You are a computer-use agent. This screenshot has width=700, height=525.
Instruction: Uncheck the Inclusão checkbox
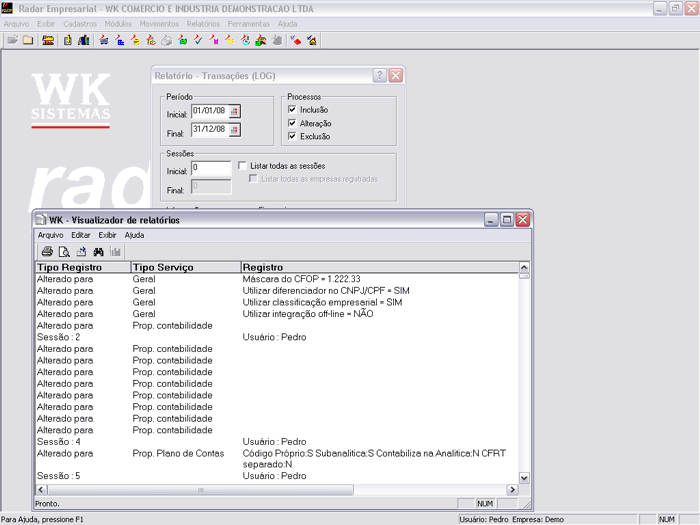tap(292, 110)
